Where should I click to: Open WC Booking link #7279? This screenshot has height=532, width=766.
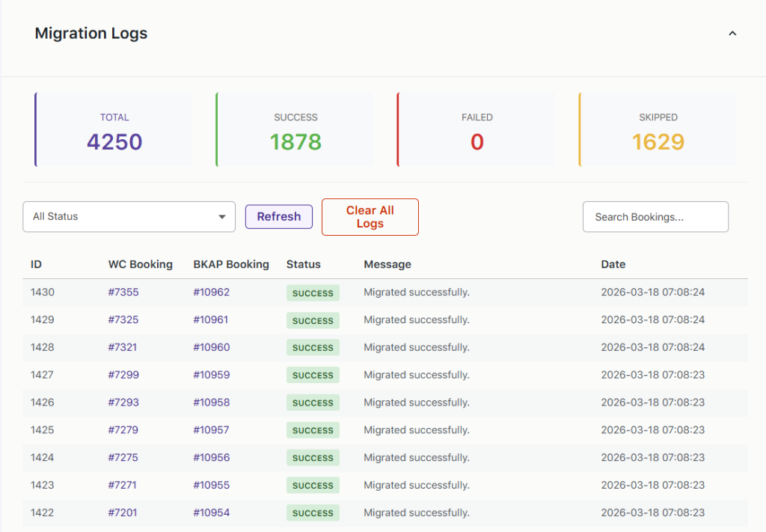point(123,430)
